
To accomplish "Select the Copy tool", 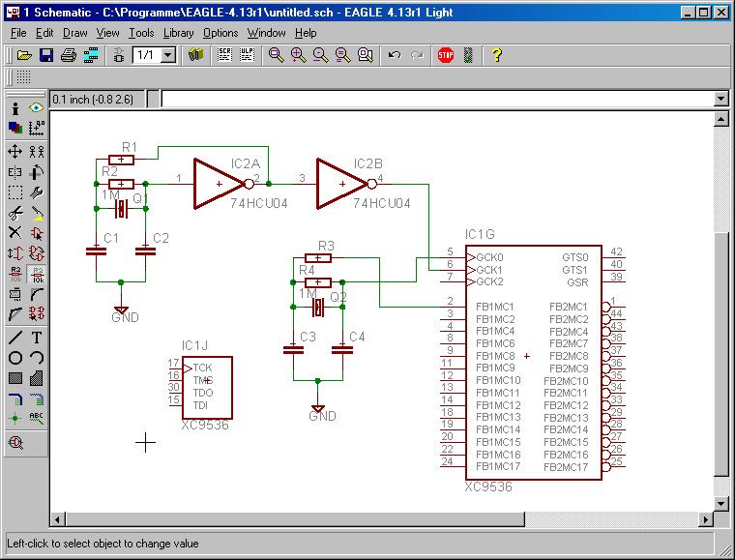I will [x=36, y=151].
